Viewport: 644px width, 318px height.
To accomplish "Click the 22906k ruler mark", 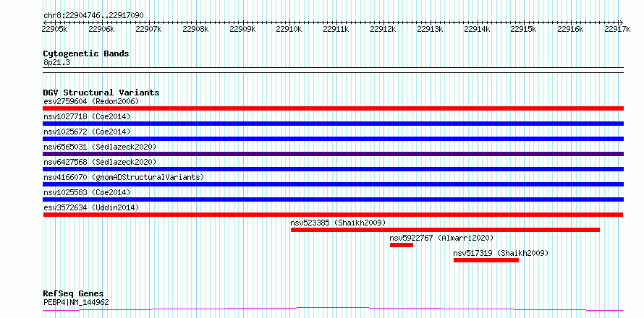I will pos(101,29).
